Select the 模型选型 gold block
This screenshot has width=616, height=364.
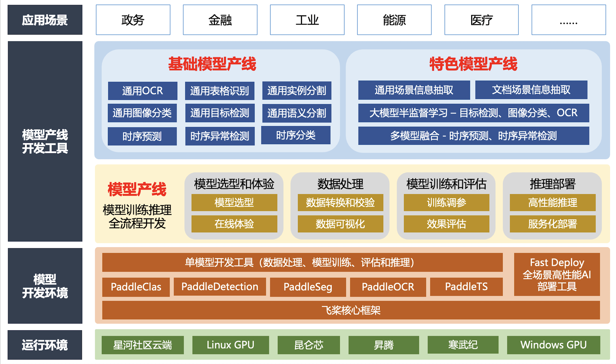point(234,203)
